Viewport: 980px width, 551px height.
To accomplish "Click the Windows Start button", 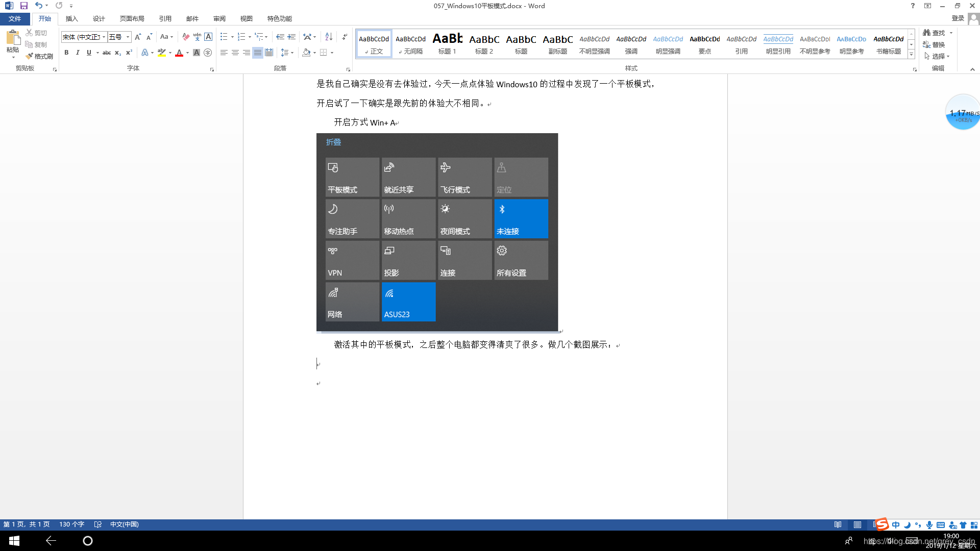I will pos(14,541).
